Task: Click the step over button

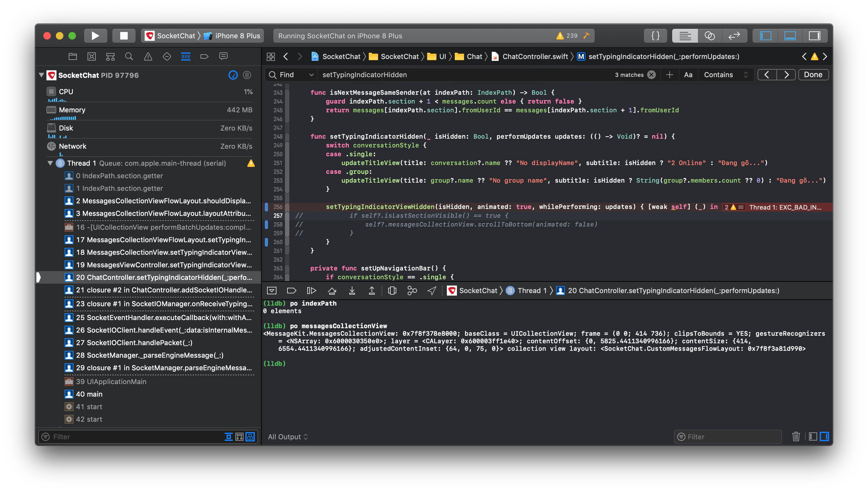Action: click(x=332, y=291)
